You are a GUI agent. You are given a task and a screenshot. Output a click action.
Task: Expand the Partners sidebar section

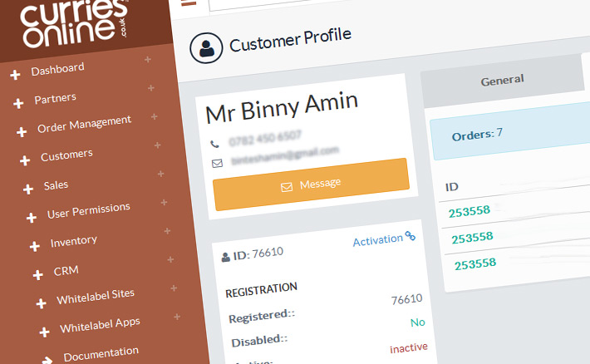[18, 104]
